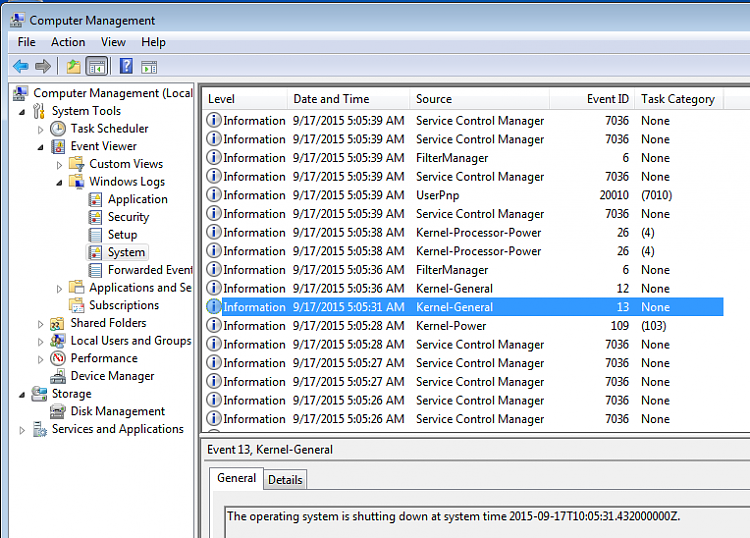Toggle the Show/Hide Console Tree icon
This screenshot has width=750, height=538.
(97, 66)
